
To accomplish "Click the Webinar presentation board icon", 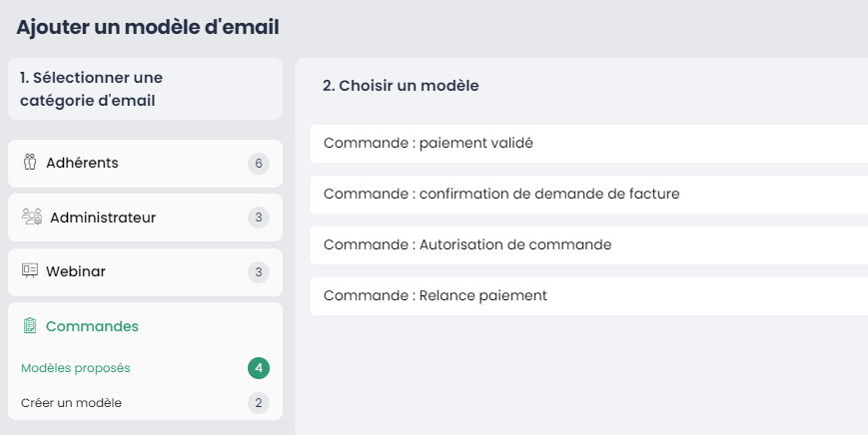I will point(30,270).
